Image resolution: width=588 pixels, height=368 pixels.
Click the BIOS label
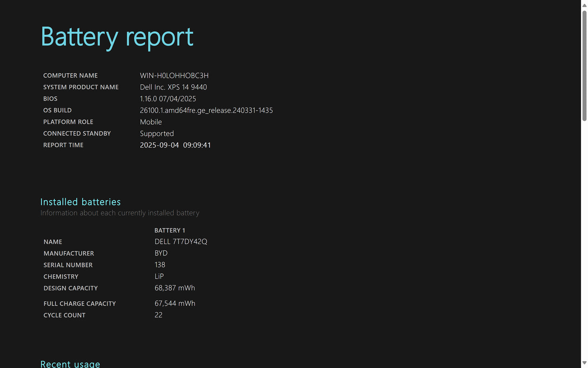click(x=50, y=99)
